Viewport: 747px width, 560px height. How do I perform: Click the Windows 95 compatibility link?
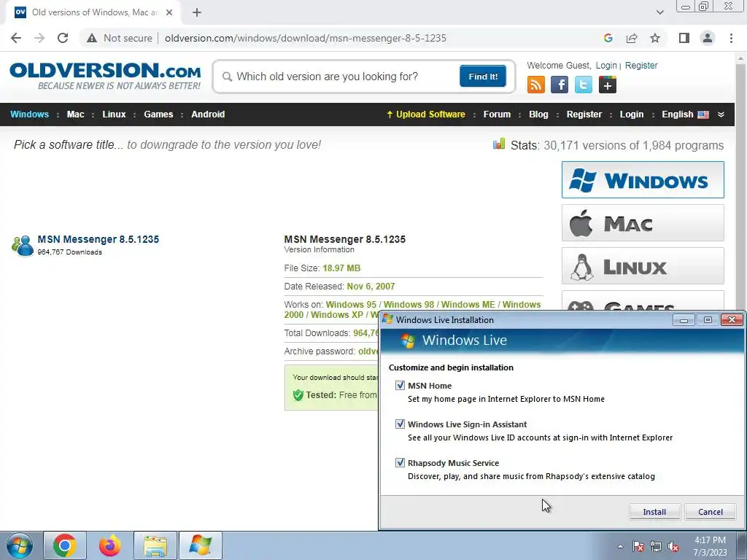pos(351,304)
